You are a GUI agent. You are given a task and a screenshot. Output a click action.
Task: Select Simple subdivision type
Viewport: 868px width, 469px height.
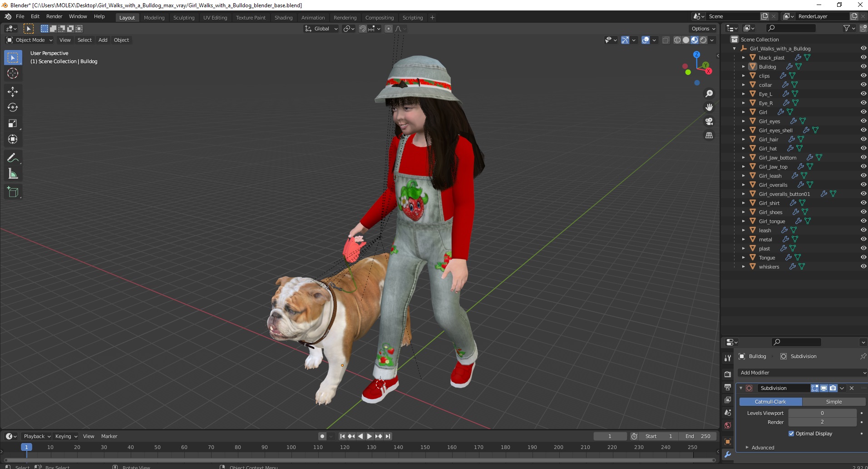tap(834, 402)
